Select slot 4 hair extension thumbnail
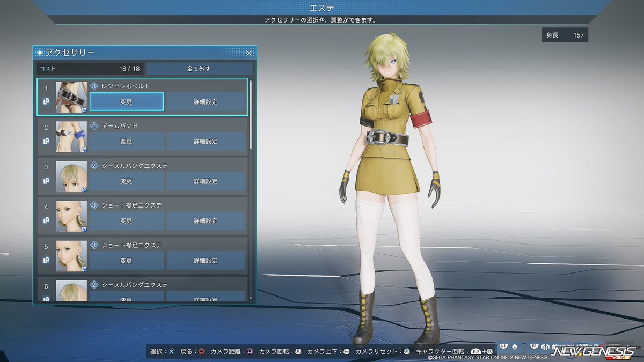 [71, 216]
